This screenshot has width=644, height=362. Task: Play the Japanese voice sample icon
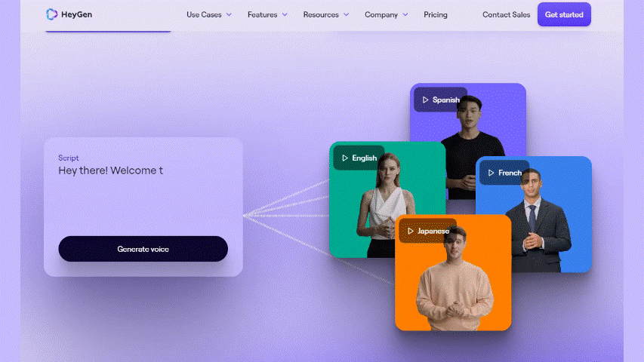411,231
